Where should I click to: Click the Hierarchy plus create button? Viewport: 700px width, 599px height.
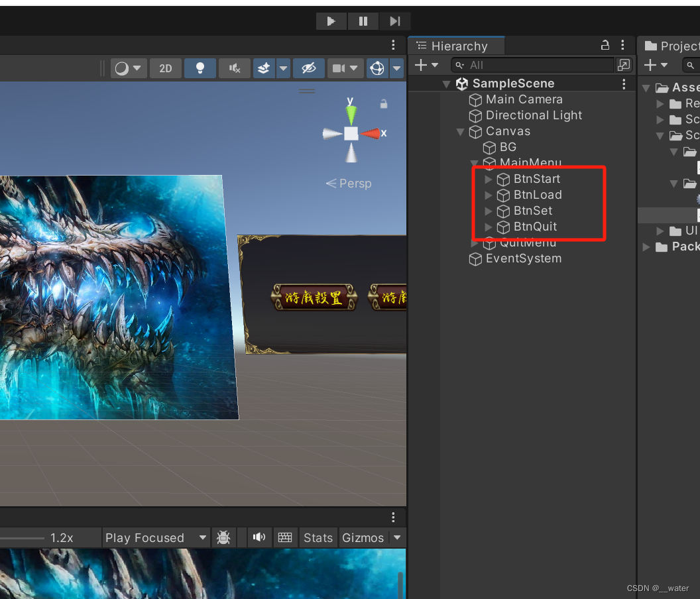click(x=420, y=65)
